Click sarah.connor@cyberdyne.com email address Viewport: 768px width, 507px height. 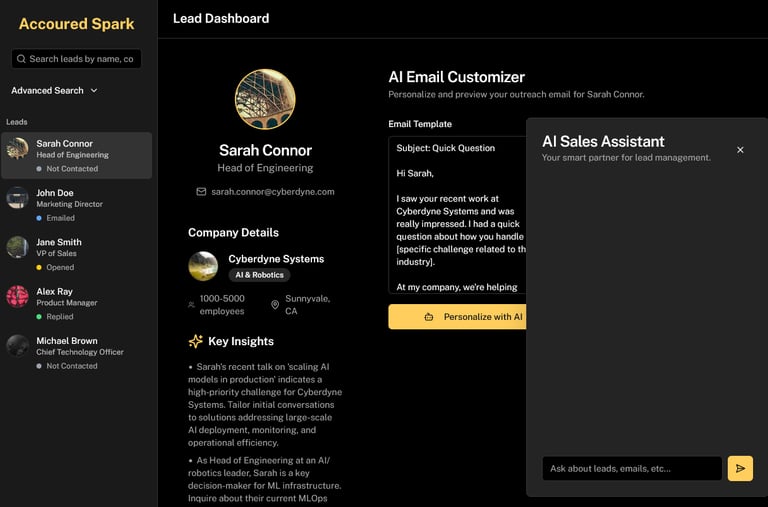tap(273, 192)
